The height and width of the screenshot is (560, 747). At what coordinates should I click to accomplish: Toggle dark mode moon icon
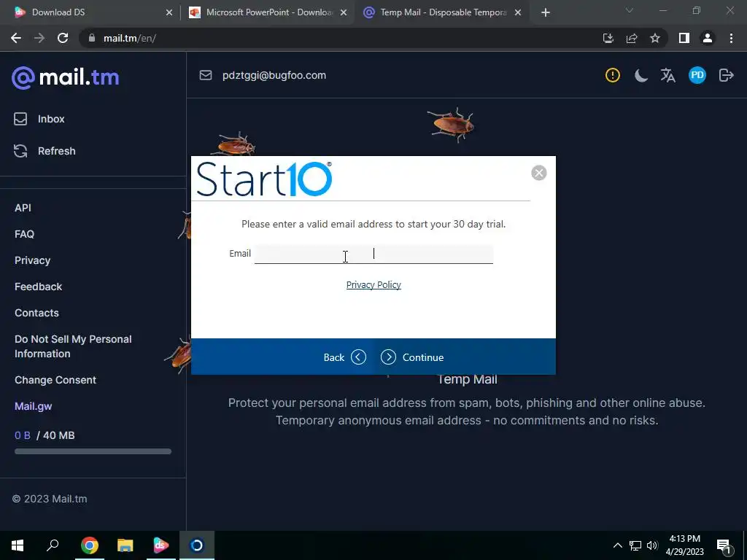(640, 75)
